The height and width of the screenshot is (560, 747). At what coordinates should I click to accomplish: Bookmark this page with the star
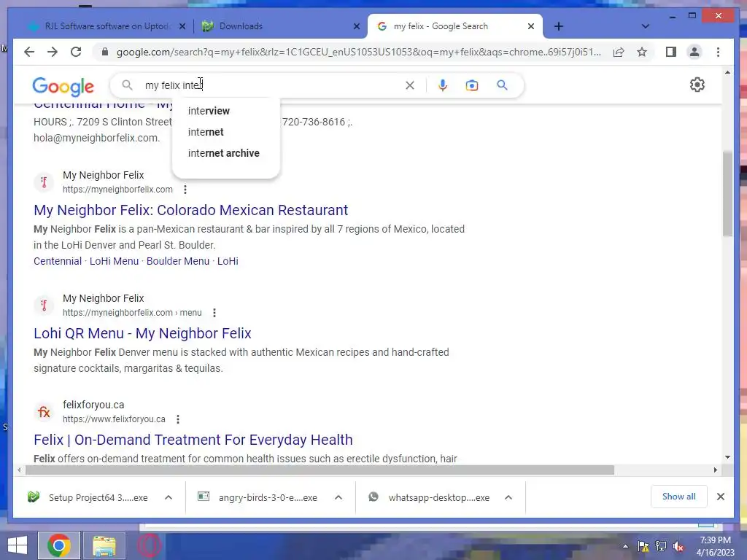(642, 52)
